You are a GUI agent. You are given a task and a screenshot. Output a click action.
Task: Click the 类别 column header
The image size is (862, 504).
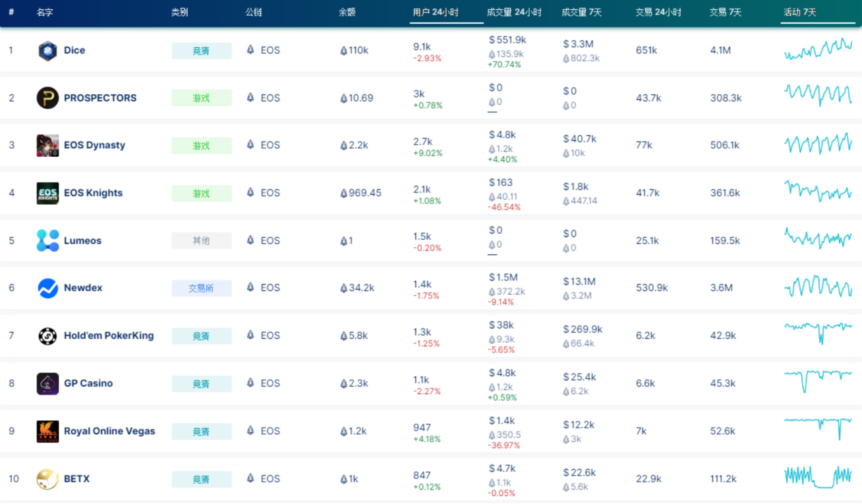(179, 13)
